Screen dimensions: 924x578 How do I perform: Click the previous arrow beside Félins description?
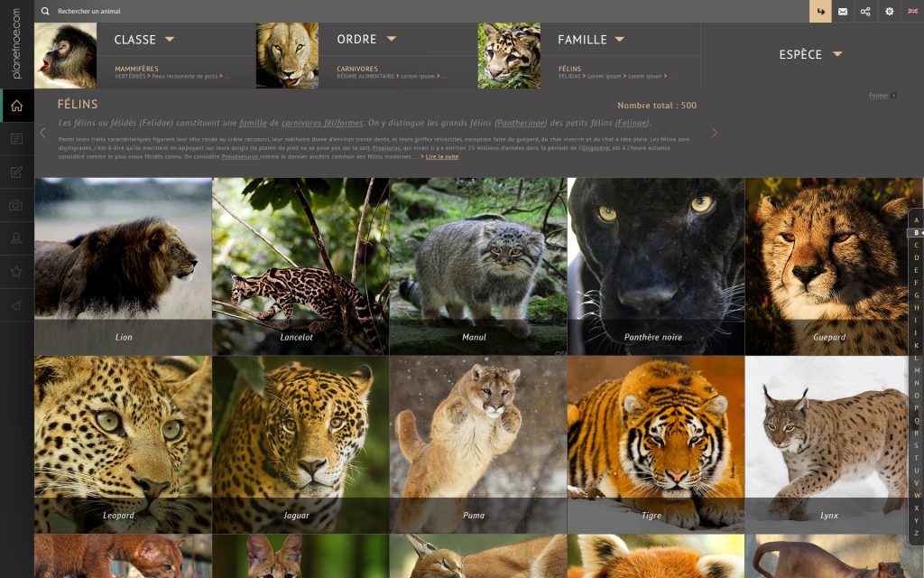point(42,133)
